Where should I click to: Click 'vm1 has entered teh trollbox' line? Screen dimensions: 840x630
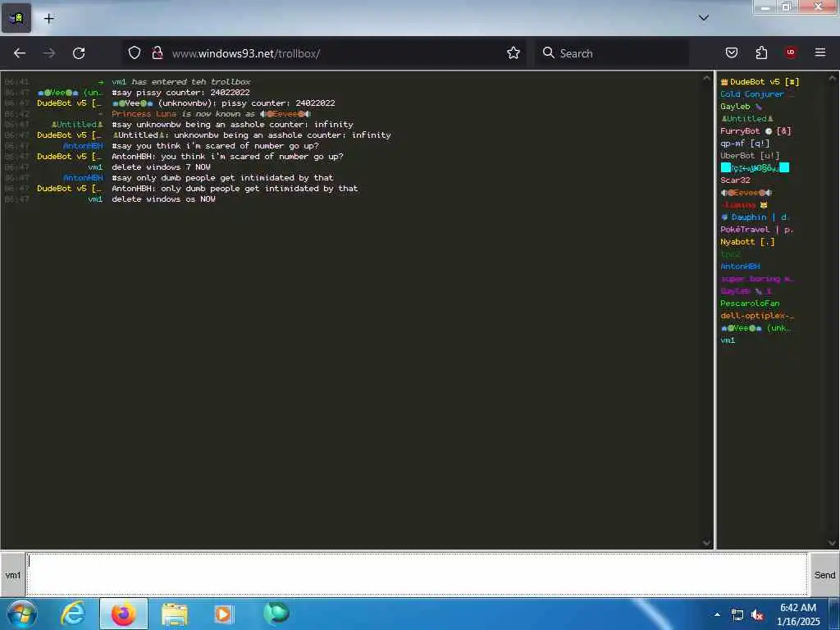[181, 81]
